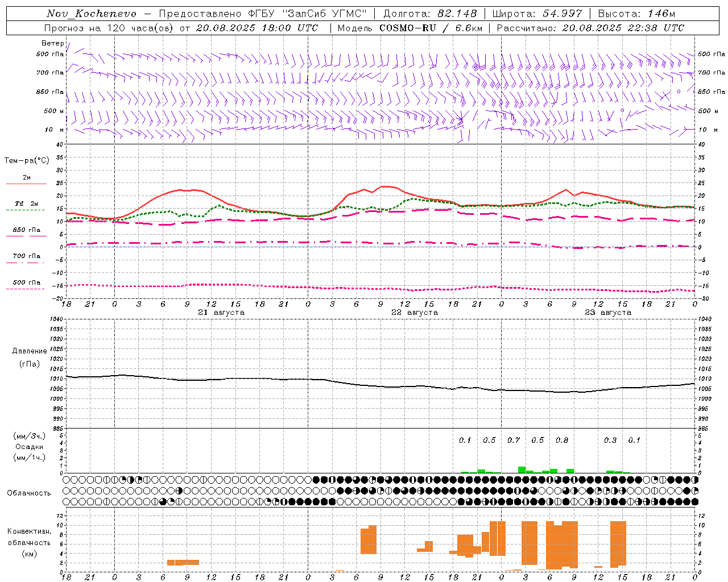
Task: Click the 'Конвективн.' convective cloud label
Action: (30, 531)
